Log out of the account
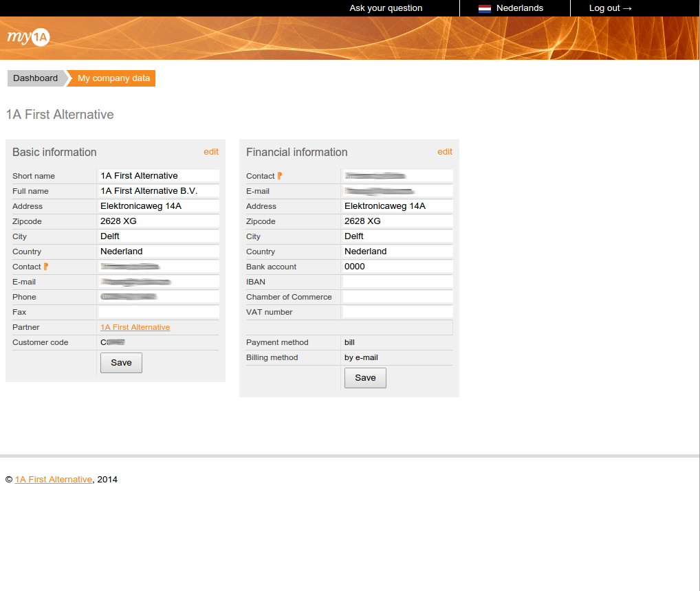This screenshot has width=700, height=591. pos(610,8)
